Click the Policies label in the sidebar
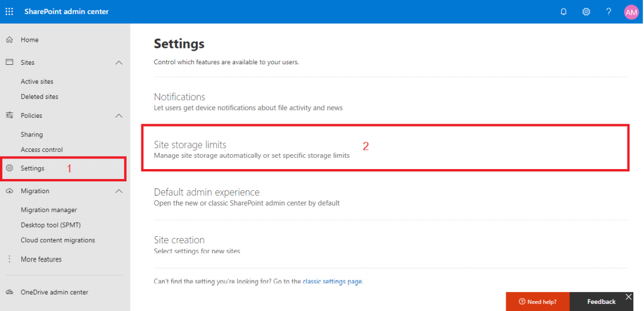Image resolution: width=644 pixels, height=311 pixels. pos(32,115)
